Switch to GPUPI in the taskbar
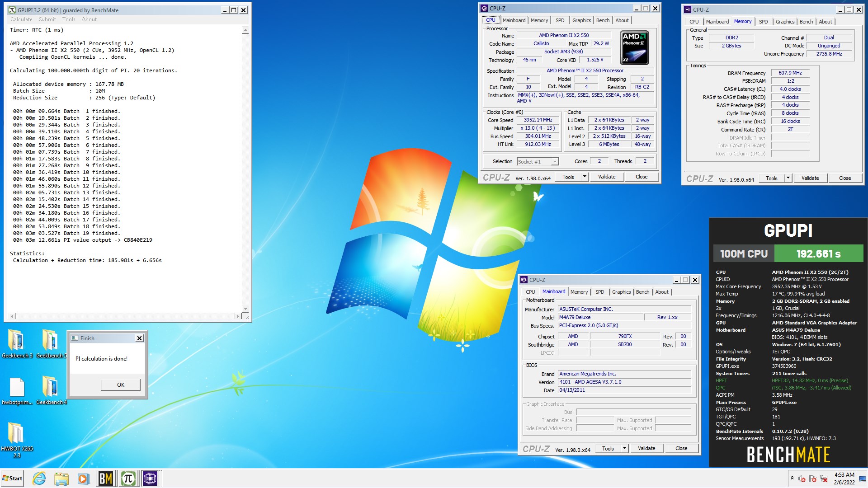 click(x=128, y=479)
